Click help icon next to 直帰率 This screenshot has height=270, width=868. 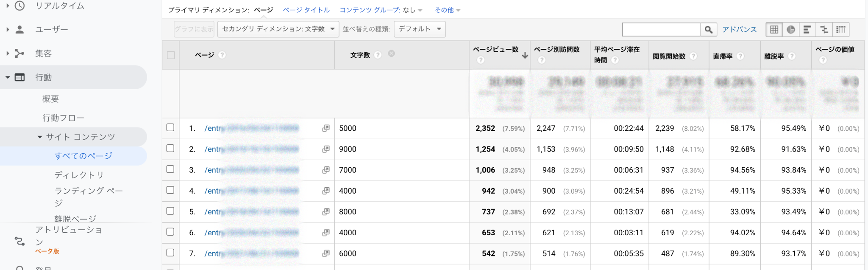740,56
